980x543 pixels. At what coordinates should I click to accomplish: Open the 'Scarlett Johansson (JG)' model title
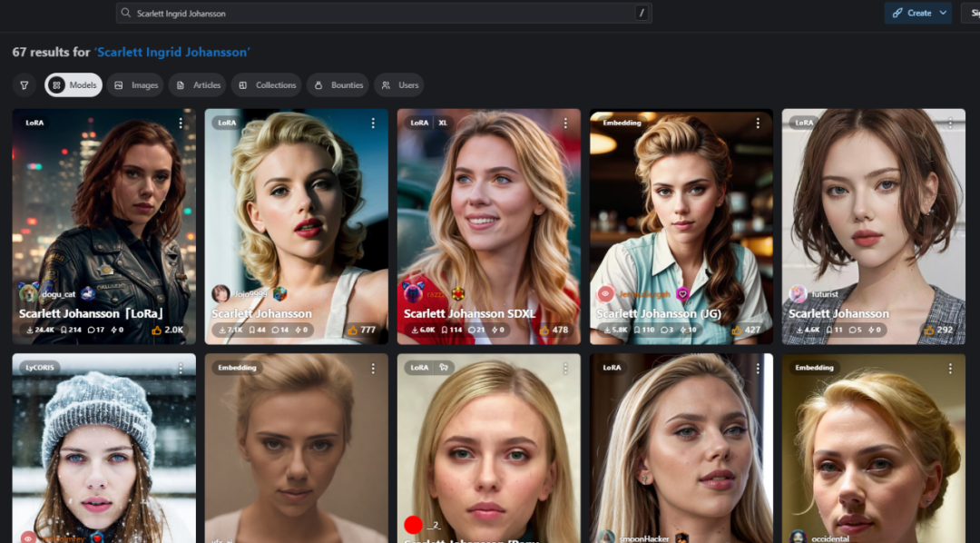pos(659,313)
